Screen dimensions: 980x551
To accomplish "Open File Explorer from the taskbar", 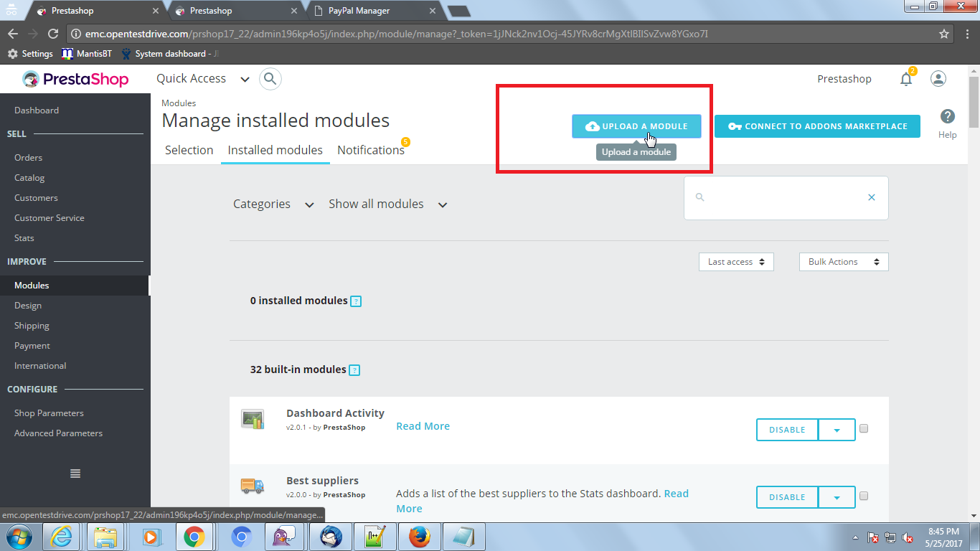I will tap(105, 537).
